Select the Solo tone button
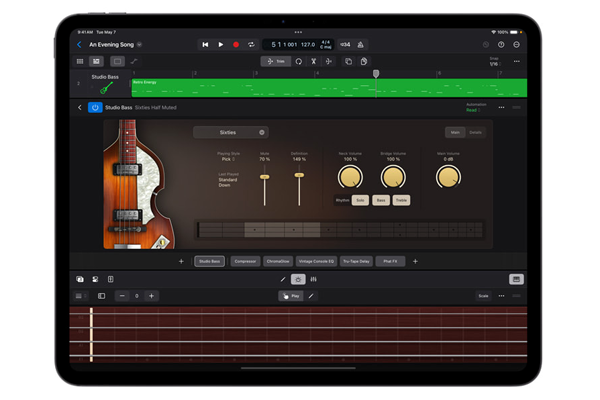This screenshot has width=600, height=400. click(x=360, y=200)
